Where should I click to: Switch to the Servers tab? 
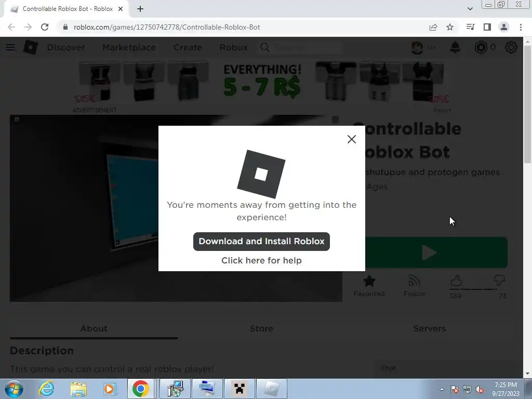pos(430,328)
